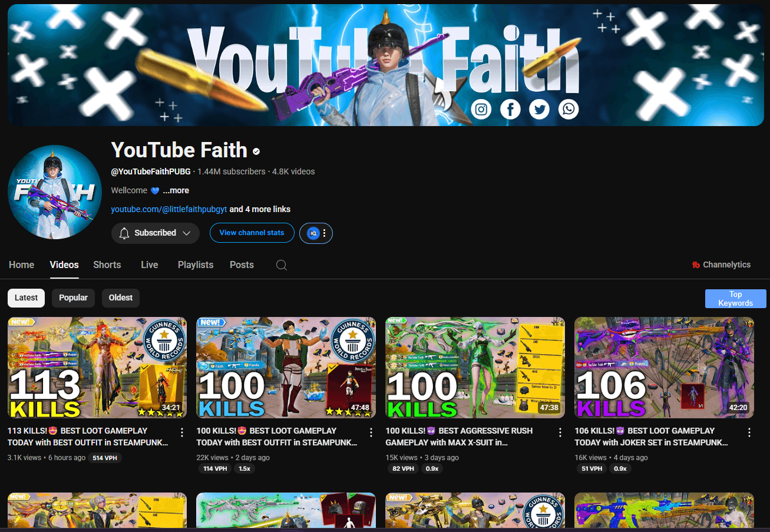Expand the Subscribed dropdown chevron
Viewport: 770px width, 532px height.
[187, 233]
